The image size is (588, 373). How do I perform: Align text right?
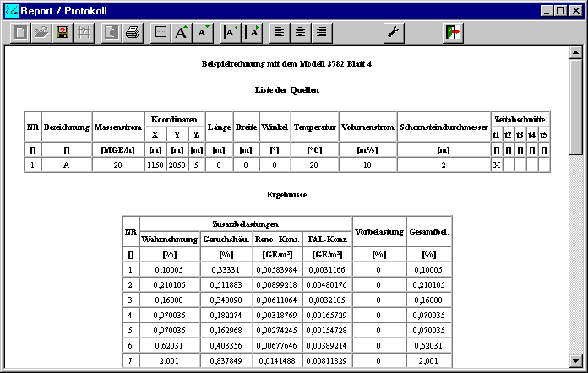(x=322, y=33)
